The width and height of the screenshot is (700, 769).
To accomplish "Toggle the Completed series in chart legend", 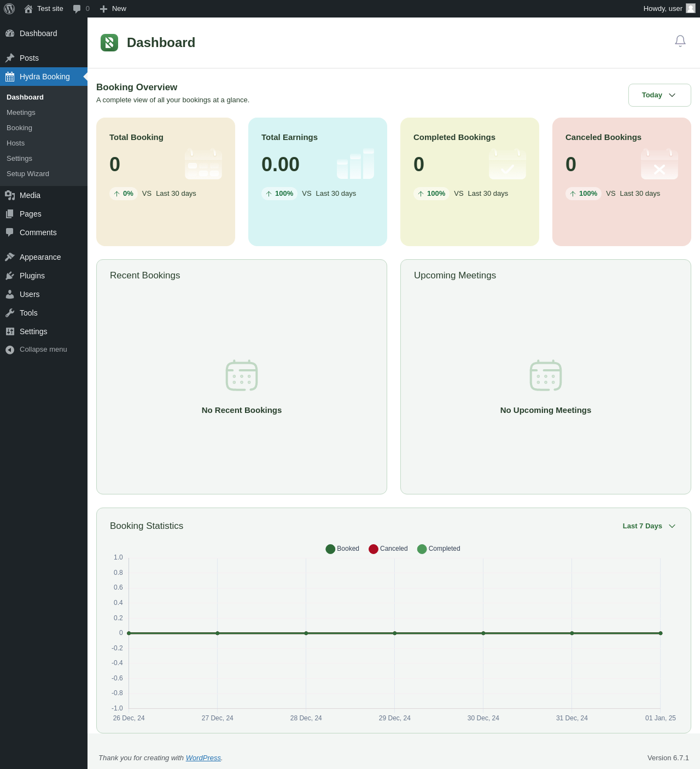I will click(x=438, y=549).
